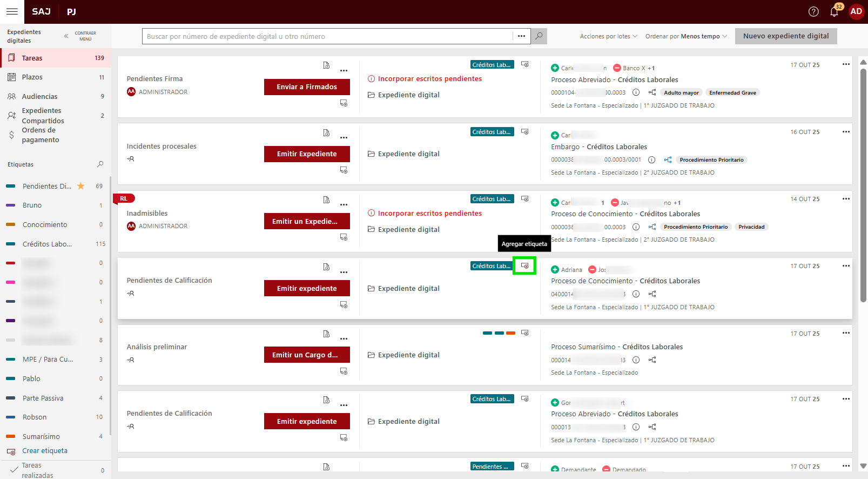Viewport: 868px width, 479px height.
Task: Open Ordenar por Menos tempo dropdown
Action: coord(686,36)
